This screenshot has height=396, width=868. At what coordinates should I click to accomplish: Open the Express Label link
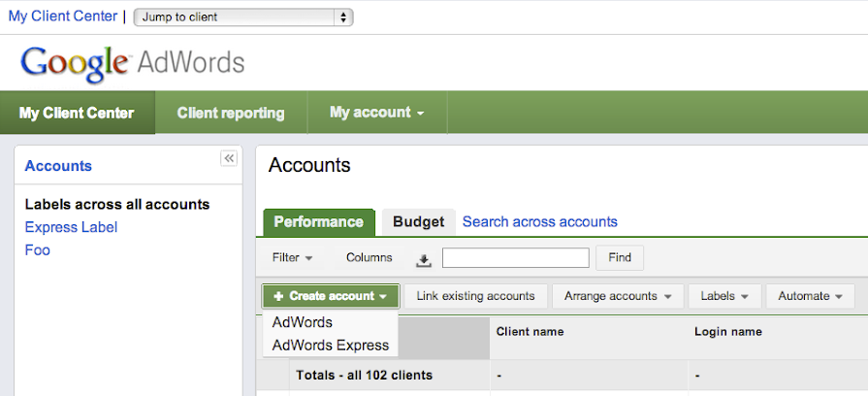pyautogui.click(x=71, y=227)
